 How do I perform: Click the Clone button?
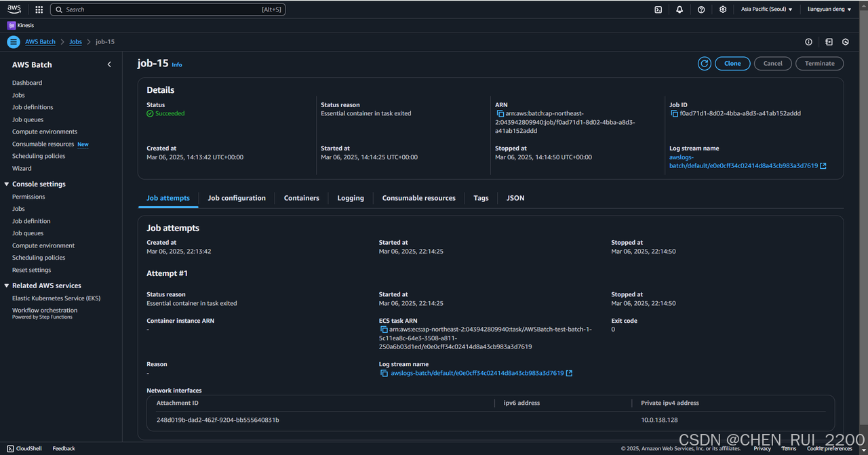[x=732, y=63]
